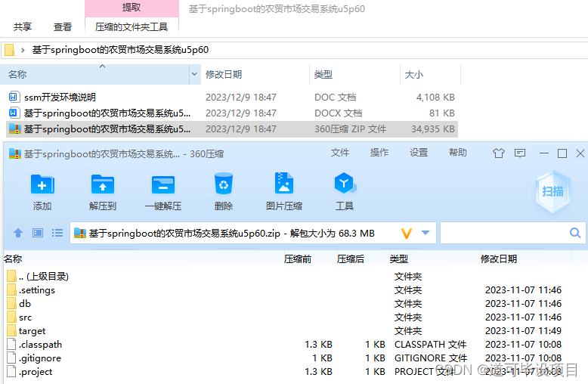The width and height of the screenshot is (588, 384).
Task: Click the ssm开发环境说明 document icon
Action: tap(13, 97)
